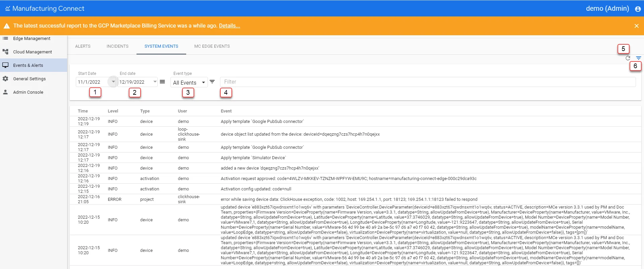
Task: Click the Cloud Management hierarchy icon
Action: pos(5,52)
